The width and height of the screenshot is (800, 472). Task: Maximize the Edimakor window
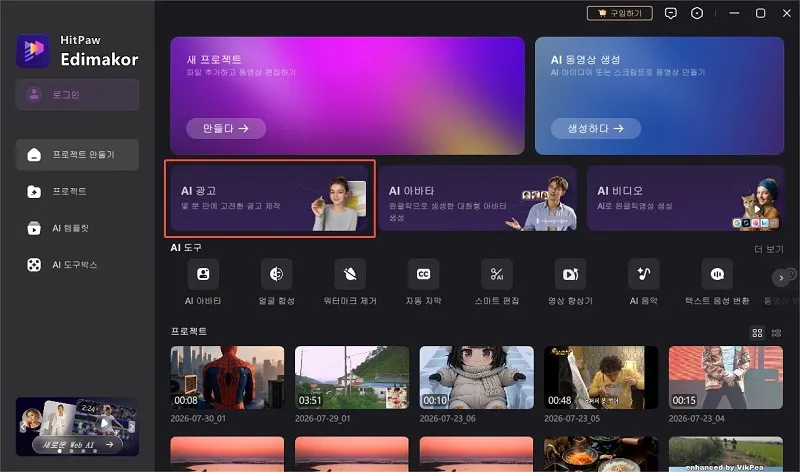coord(760,13)
